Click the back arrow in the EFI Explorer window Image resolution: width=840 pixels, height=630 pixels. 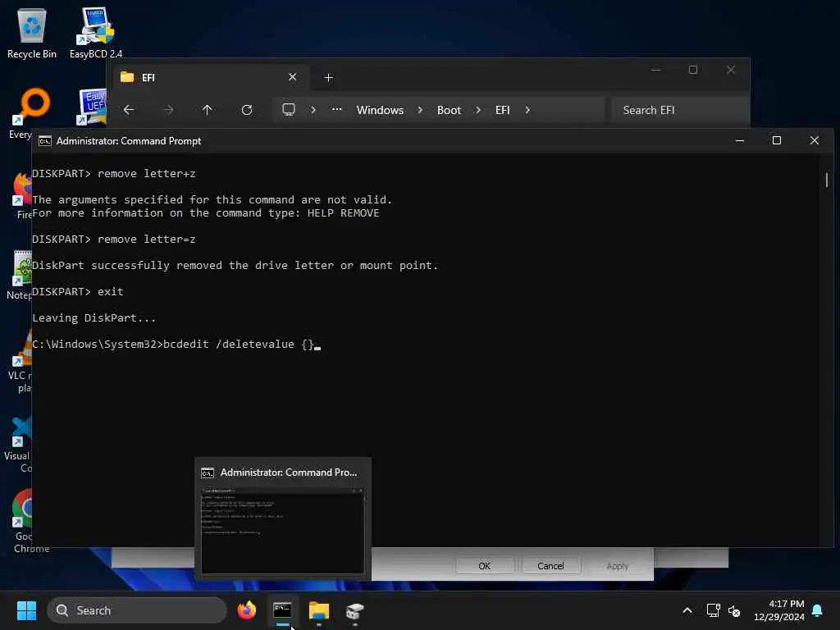[129, 110]
